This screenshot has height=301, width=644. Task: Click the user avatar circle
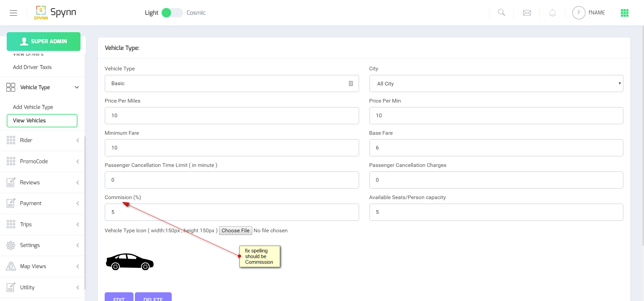pyautogui.click(x=579, y=13)
